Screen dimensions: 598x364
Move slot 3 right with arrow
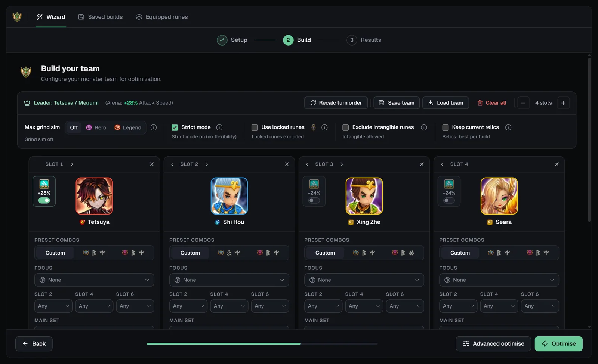tap(342, 164)
